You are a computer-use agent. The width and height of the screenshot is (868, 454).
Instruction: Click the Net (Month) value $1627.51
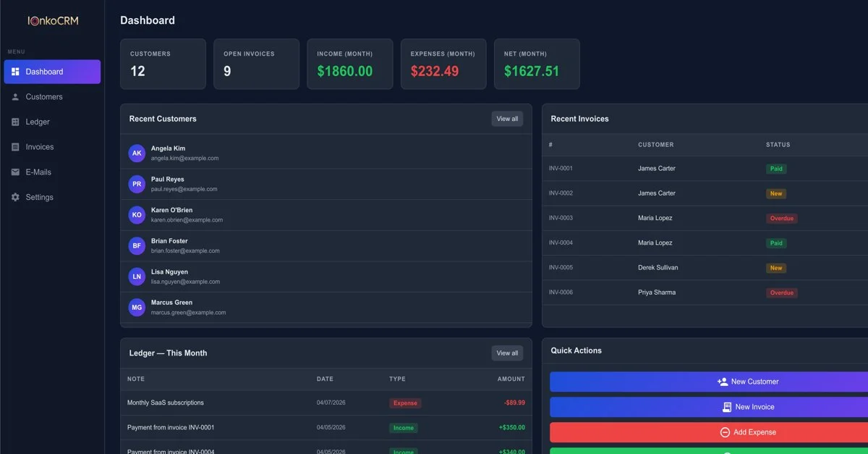coord(532,72)
